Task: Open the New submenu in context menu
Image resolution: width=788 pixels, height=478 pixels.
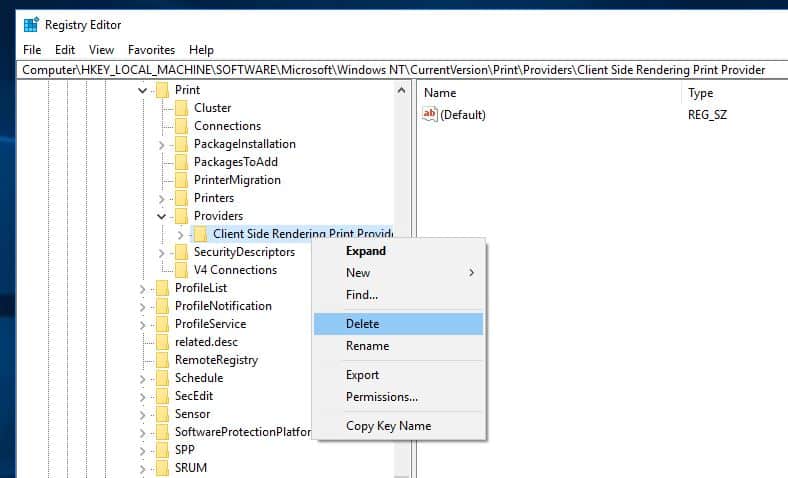Action: [399, 273]
